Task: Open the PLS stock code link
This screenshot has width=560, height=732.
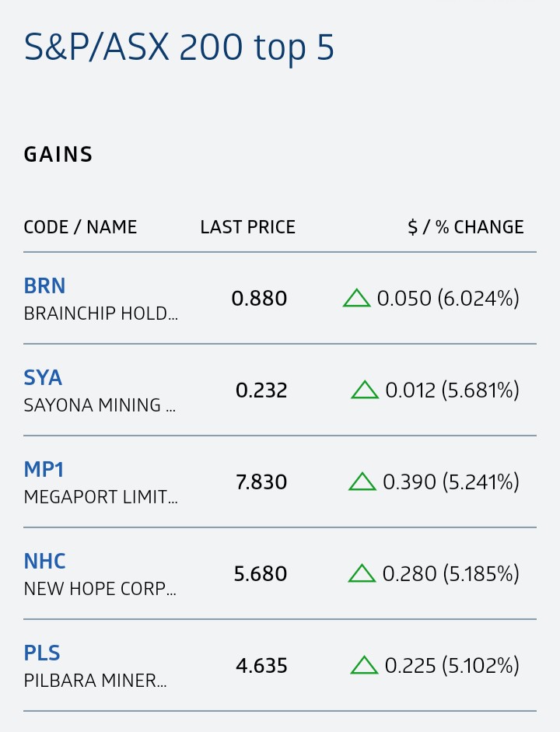Action: tap(42, 653)
